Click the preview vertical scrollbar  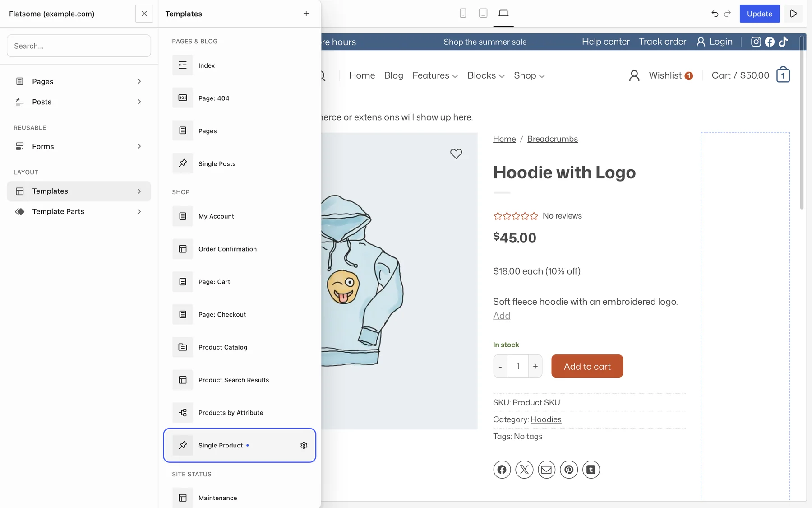[802, 122]
